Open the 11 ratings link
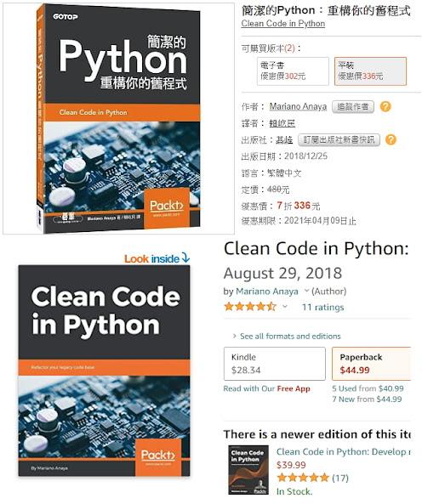The height and width of the screenshot is (504, 422). 323,307
